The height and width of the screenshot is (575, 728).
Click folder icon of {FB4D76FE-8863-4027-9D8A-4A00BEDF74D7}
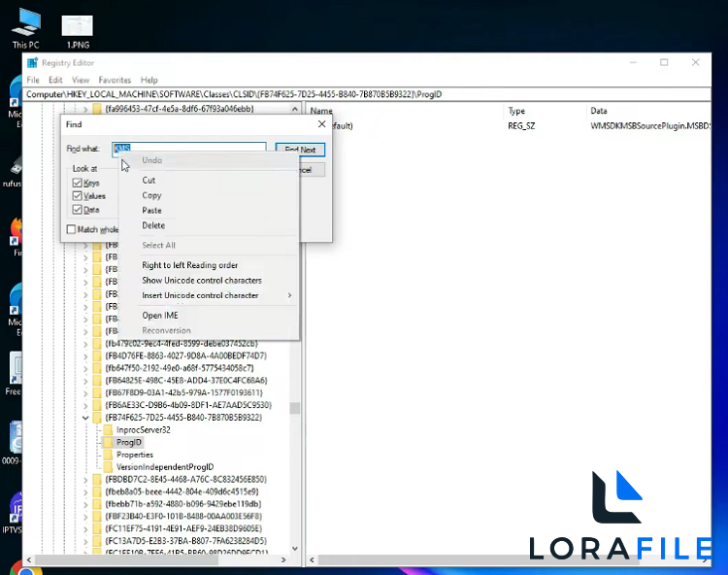(x=97, y=355)
